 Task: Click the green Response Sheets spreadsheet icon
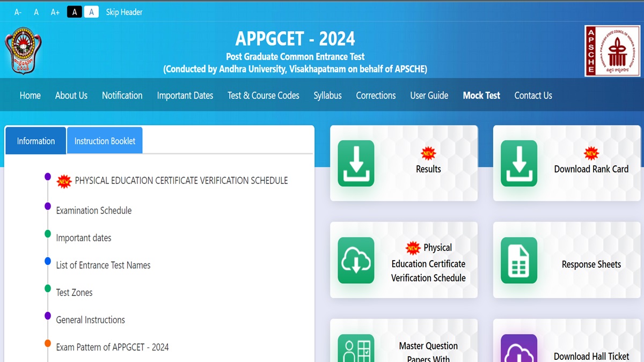pyautogui.click(x=519, y=261)
